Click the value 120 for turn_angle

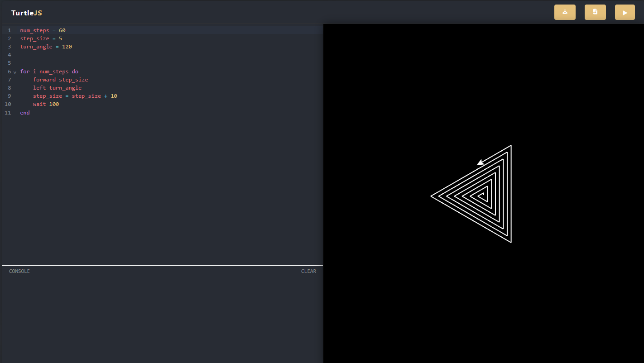[x=67, y=47]
